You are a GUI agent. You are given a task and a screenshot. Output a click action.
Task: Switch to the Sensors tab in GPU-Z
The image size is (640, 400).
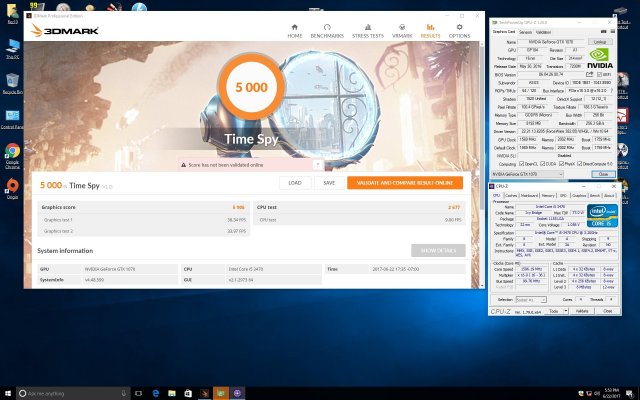526,31
